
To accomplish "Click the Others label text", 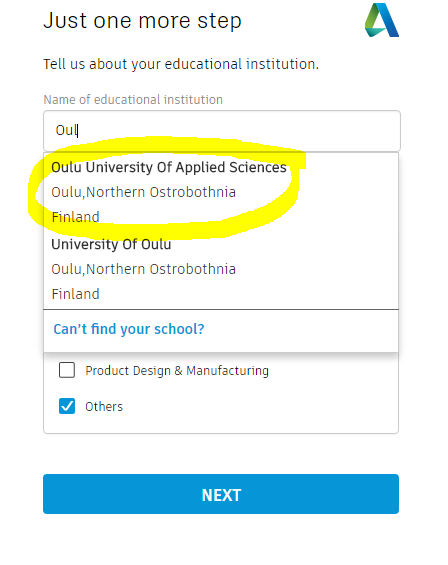I will pos(104,406).
